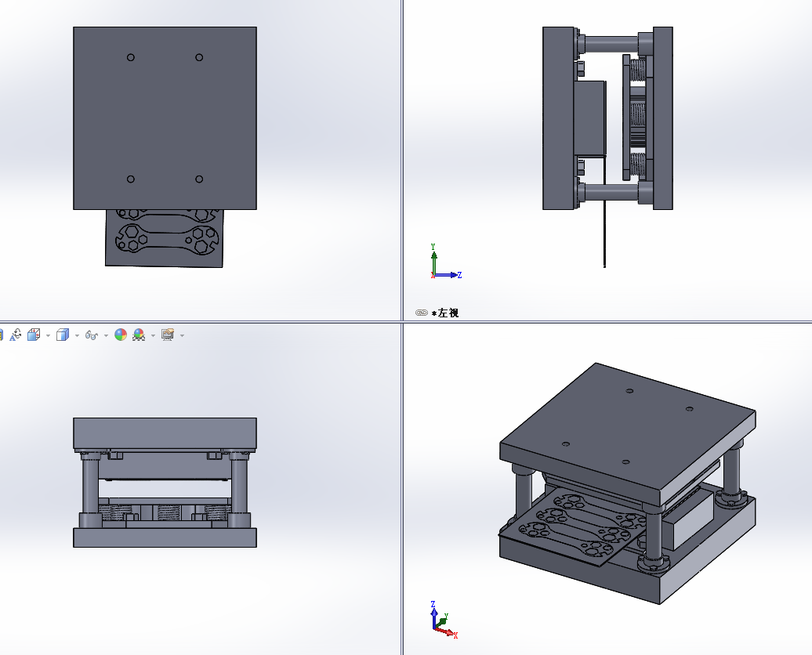Click the Edit Appearance color ball icon
The height and width of the screenshot is (655, 812).
tap(121, 335)
